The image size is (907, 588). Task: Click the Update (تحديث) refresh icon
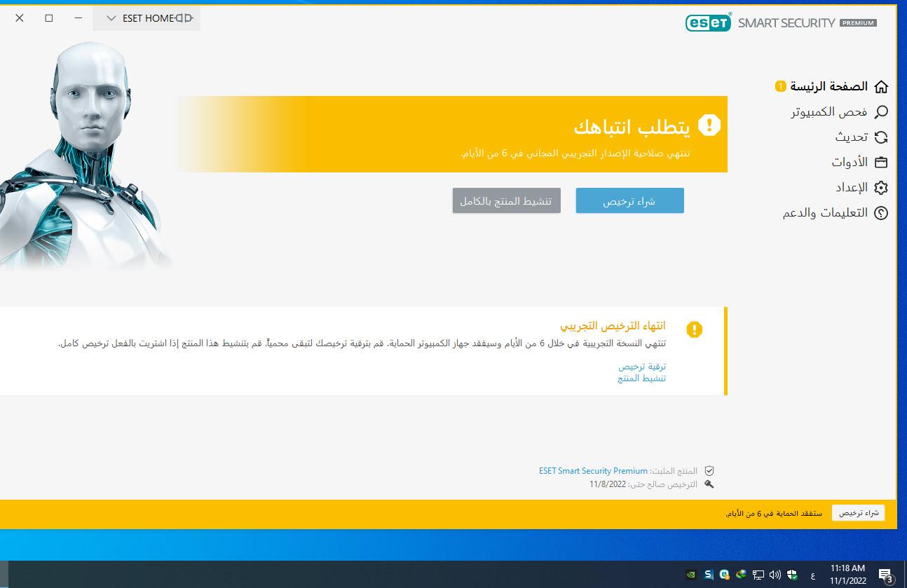click(881, 137)
